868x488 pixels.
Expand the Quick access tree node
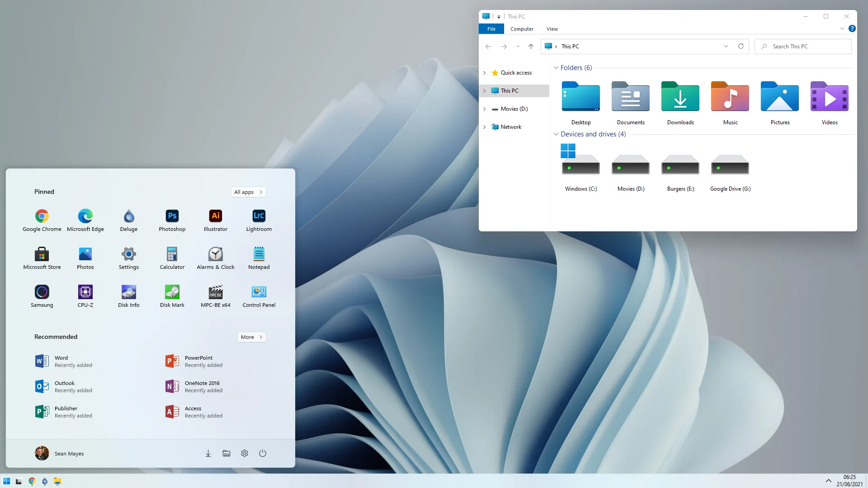point(485,73)
